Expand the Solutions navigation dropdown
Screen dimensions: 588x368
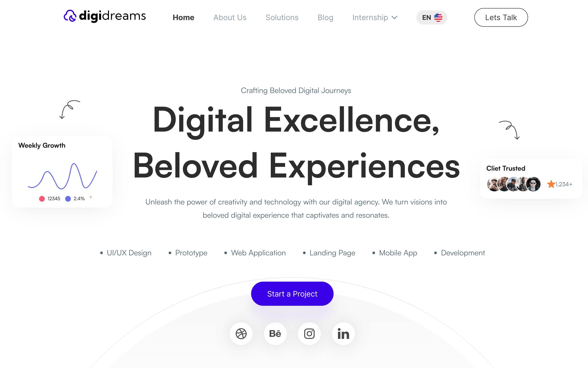(282, 18)
